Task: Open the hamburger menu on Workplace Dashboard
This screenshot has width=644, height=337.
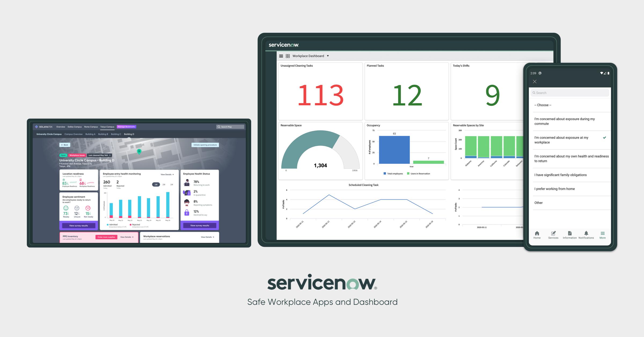Action: pos(281,56)
